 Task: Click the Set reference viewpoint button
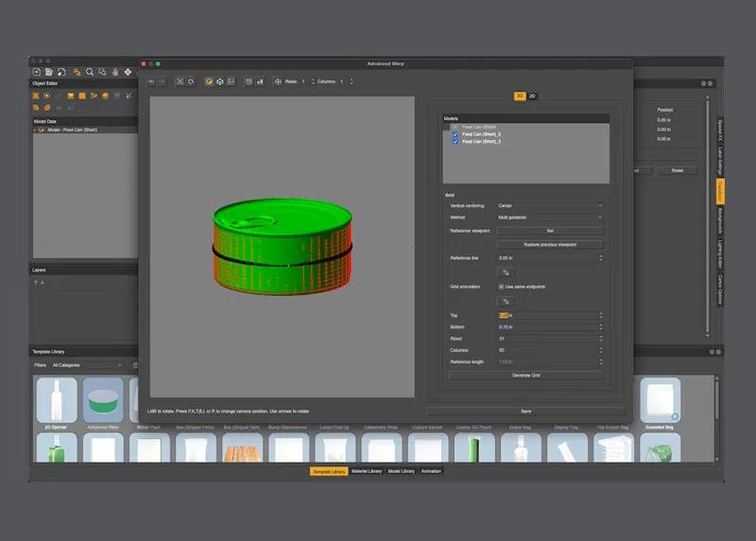click(x=550, y=231)
